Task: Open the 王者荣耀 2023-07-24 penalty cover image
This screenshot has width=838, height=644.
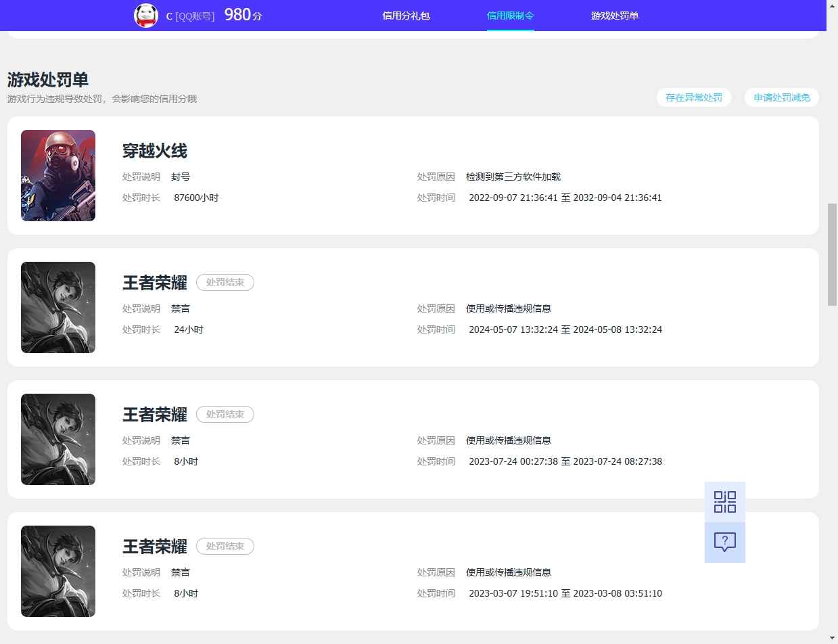Action: click(x=58, y=439)
